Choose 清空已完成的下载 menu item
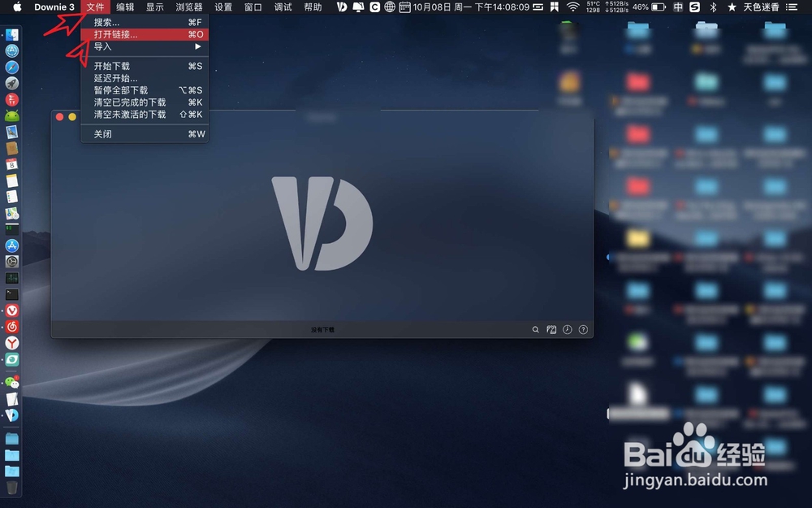This screenshot has width=812, height=508. coord(145,102)
